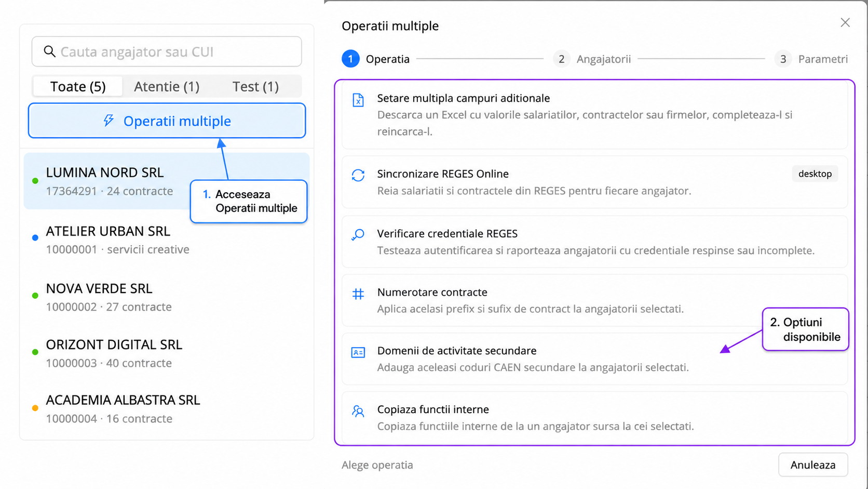Viewport: 868px width, 489px height.
Task: Choose the Sincronizare REGES Online operation
Action: point(594,182)
